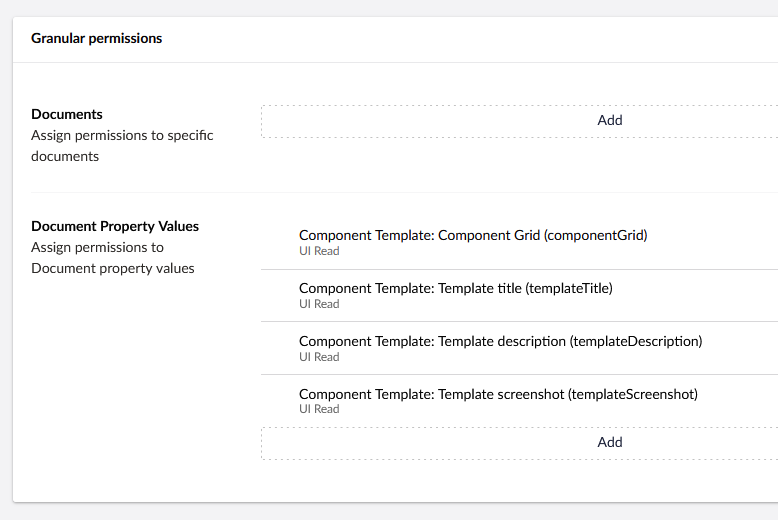
Task: Click the (templateScreenshot) alias text
Action: pyautogui.click(x=633, y=394)
